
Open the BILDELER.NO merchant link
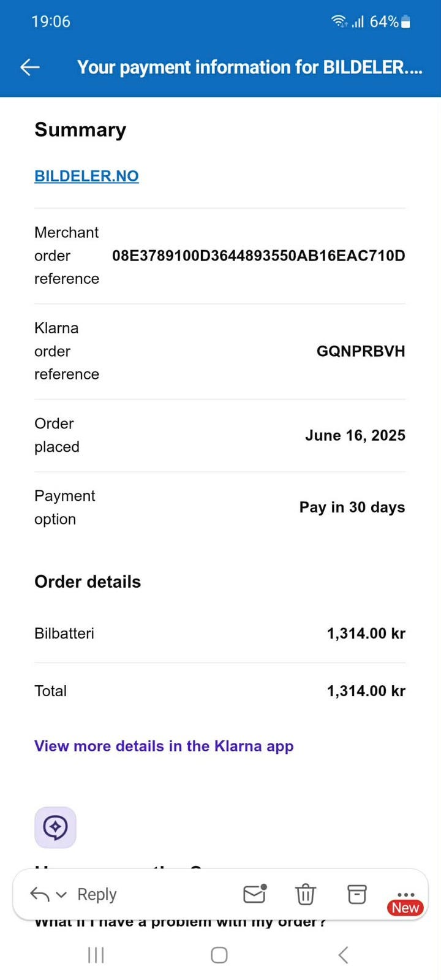86,176
